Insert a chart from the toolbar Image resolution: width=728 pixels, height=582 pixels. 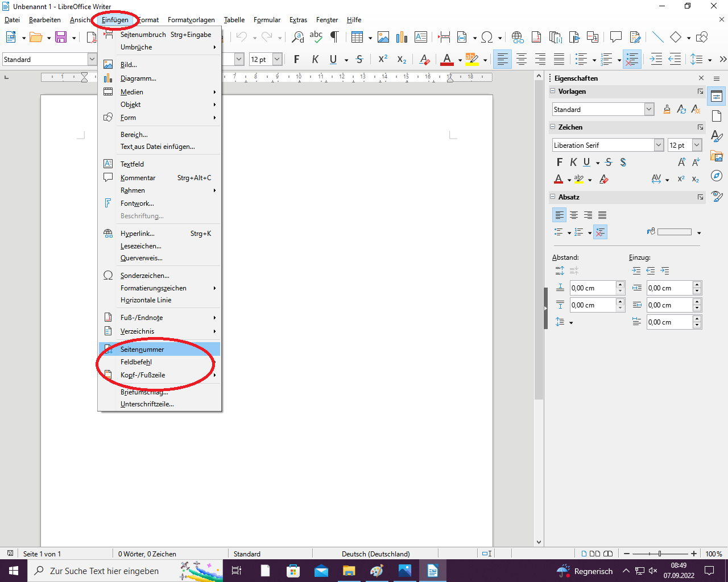[402, 38]
